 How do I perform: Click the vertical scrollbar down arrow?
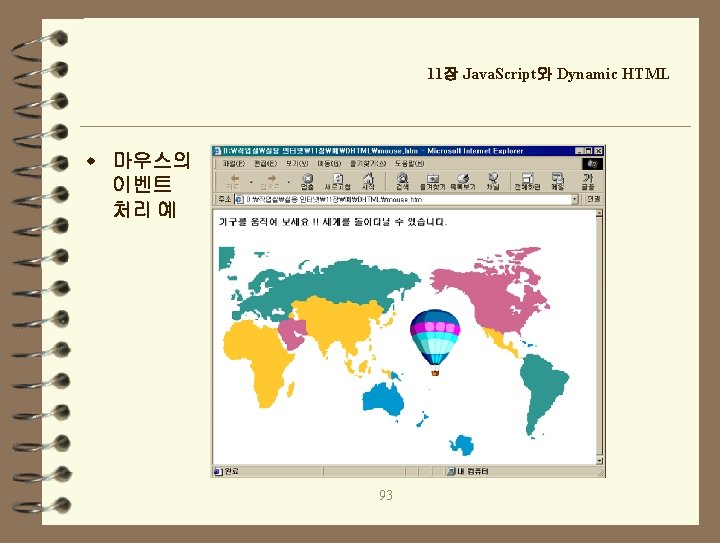click(x=599, y=460)
